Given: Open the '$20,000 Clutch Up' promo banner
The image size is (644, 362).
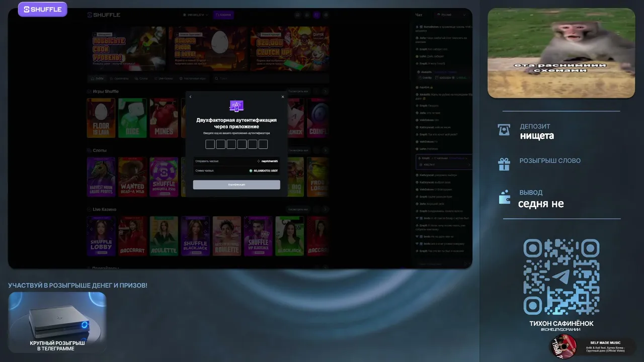Looking at the screenshot, I should pos(290,48).
